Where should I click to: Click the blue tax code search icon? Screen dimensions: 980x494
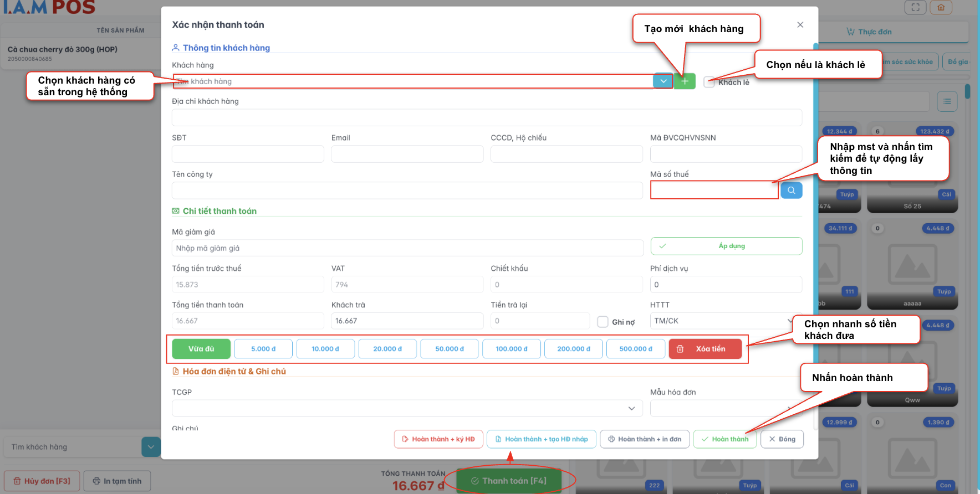tap(791, 191)
